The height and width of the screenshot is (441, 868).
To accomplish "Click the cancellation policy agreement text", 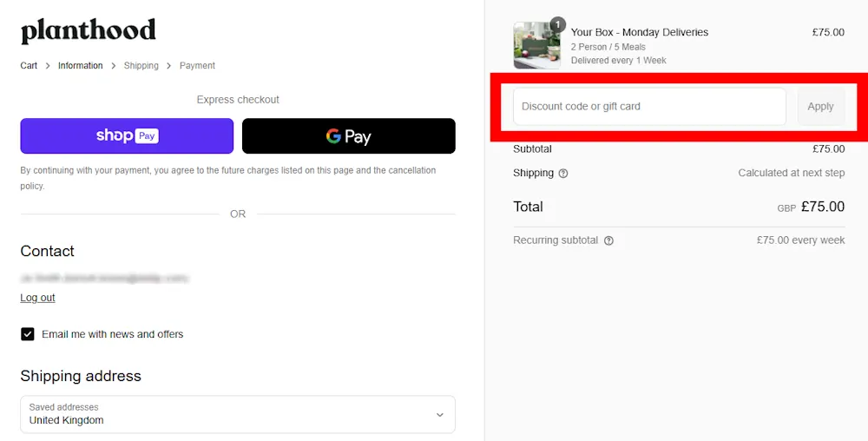I will pyautogui.click(x=228, y=178).
